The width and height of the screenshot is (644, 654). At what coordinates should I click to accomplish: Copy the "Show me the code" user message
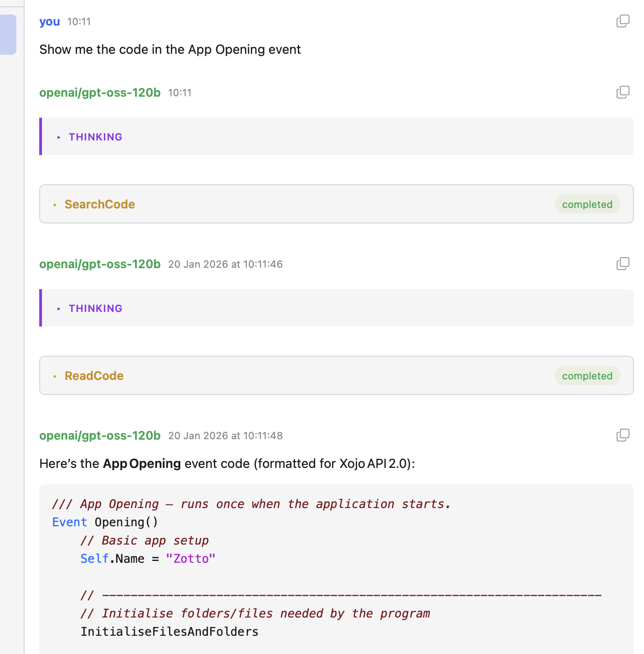click(623, 21)
